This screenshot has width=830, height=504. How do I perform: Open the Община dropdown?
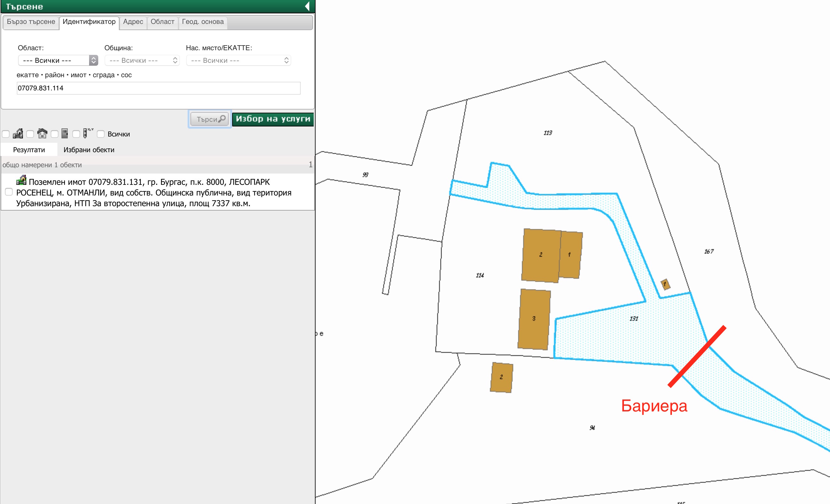142,60
